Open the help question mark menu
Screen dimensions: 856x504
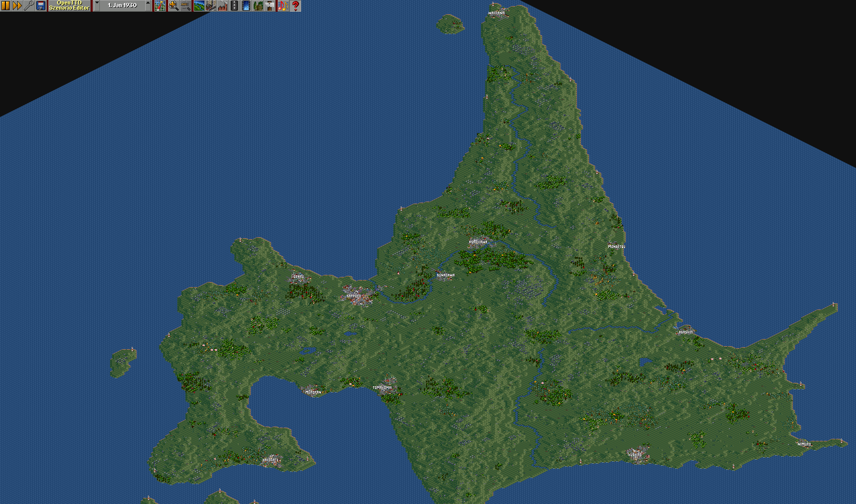tap(296, 6)
